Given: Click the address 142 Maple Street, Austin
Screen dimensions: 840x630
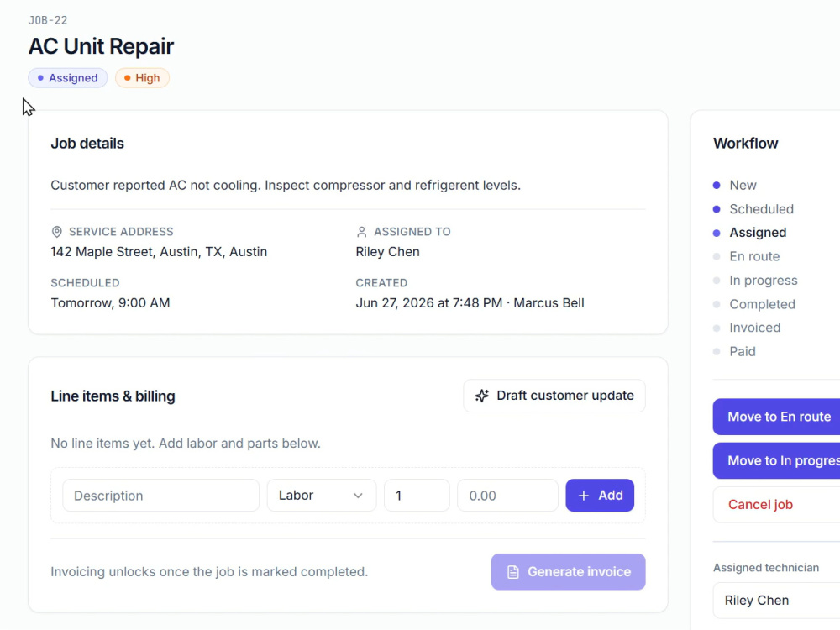Looking at the screenshot, I should 159,252.
